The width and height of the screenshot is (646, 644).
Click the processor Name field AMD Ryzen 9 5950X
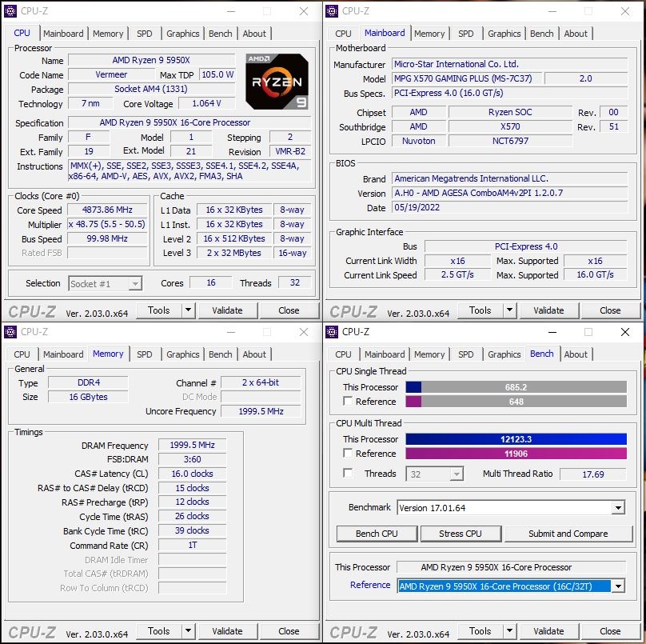(x=151, y=60)
